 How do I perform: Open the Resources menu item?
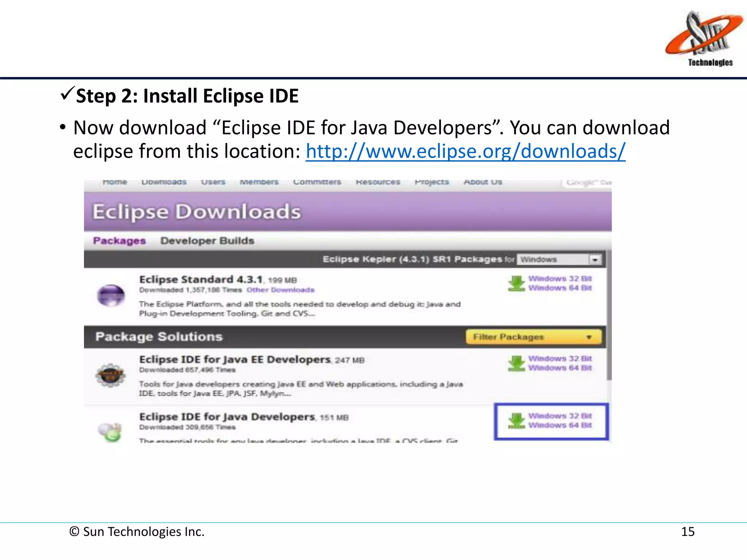click(x=378, y=182)
